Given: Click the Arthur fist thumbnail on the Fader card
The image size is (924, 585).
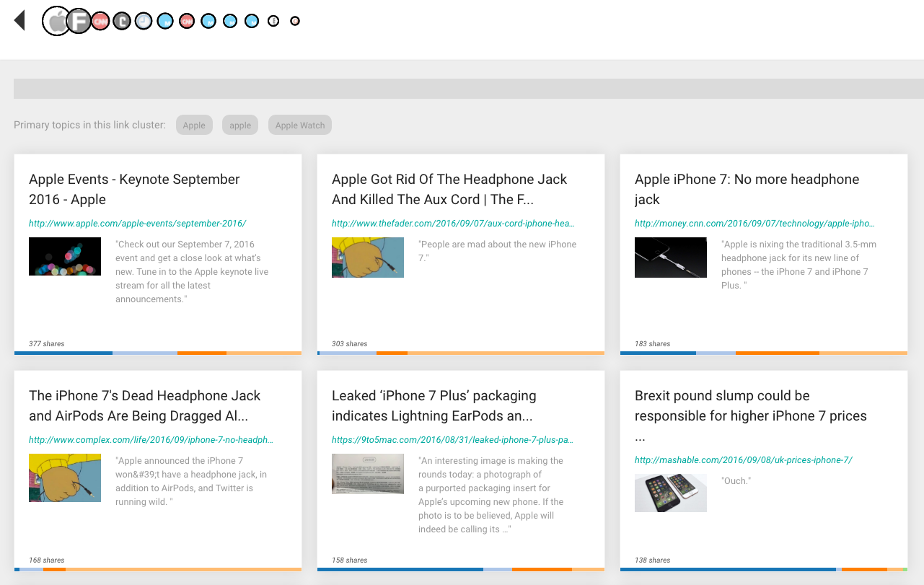Looking at the screenshot, I should click(368, 258).
